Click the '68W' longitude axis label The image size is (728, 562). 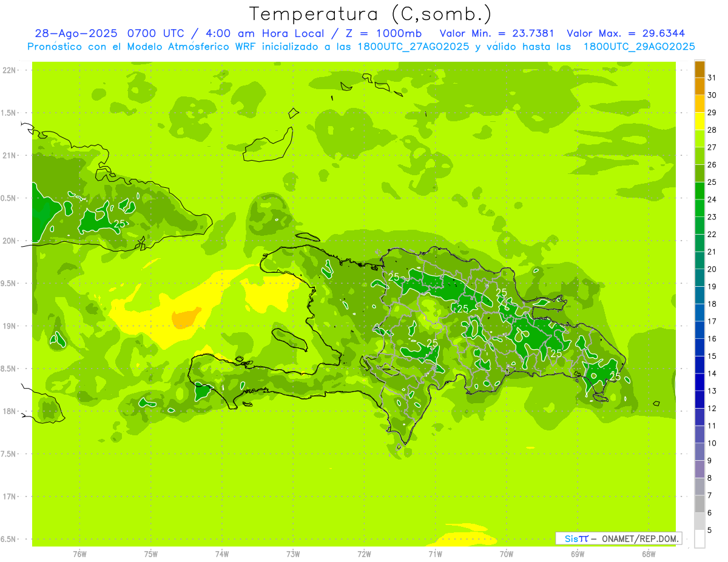point(648,554)
